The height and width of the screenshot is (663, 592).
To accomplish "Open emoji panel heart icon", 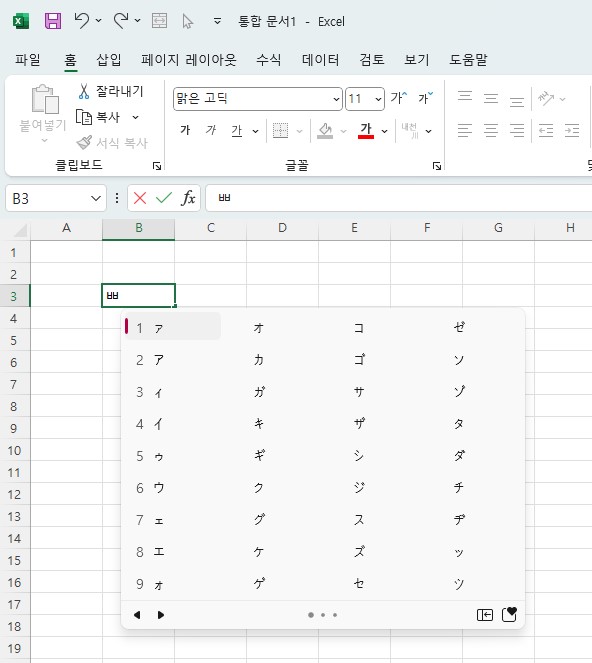I will 509,614.
